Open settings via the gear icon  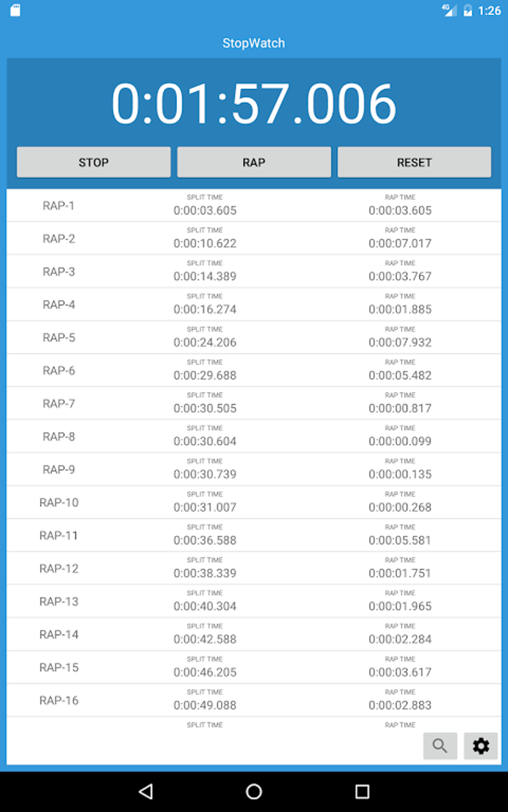[481, 745]
